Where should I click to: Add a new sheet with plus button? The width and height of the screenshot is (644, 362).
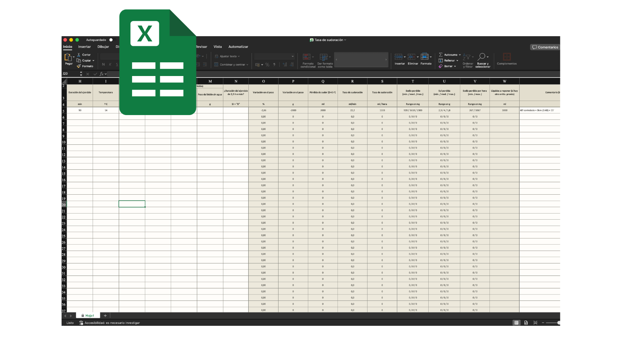(105, 316)
